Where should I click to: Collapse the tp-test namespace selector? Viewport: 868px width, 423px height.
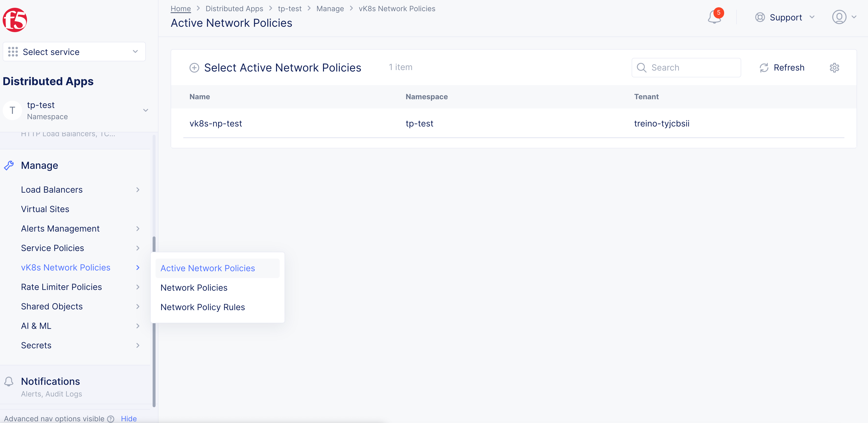pos(146,110)
